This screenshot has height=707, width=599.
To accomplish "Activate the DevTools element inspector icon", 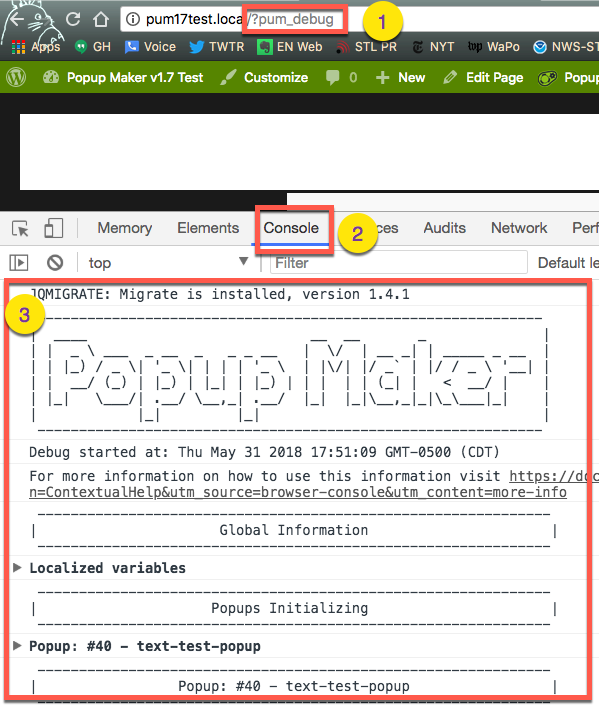I will 20,228.
